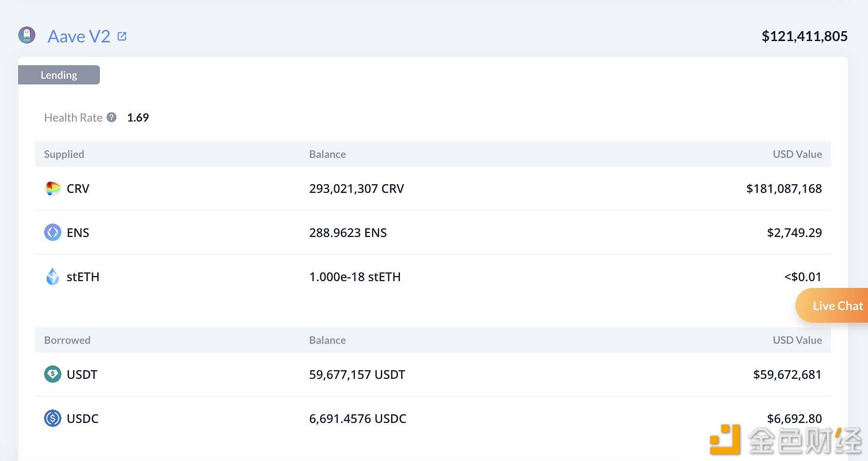
Task: Click the USDT token name
Action: [82, 375]
